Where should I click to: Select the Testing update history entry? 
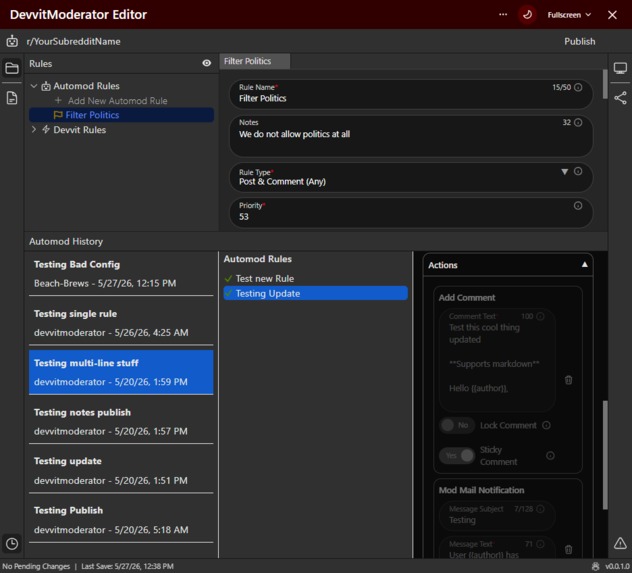pos(121,471)
